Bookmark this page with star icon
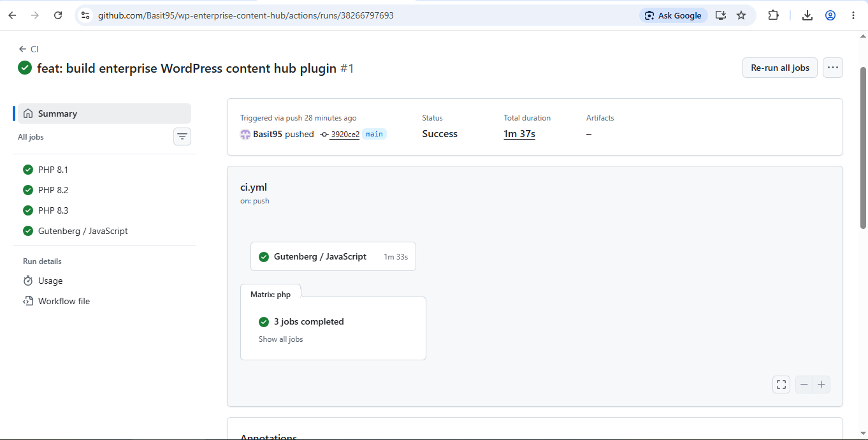 coord(741,15)
